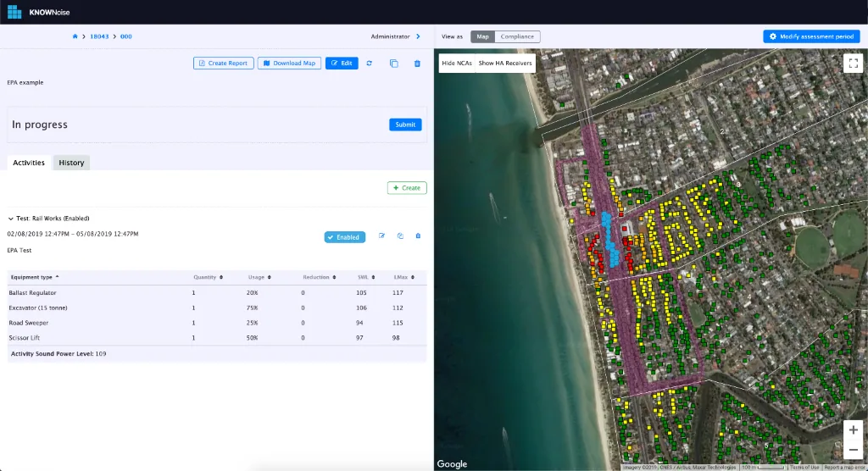Viewport: 868px width, 471px height.
Task: Expand the Administrator menu chevron
Action: (418, 36)
